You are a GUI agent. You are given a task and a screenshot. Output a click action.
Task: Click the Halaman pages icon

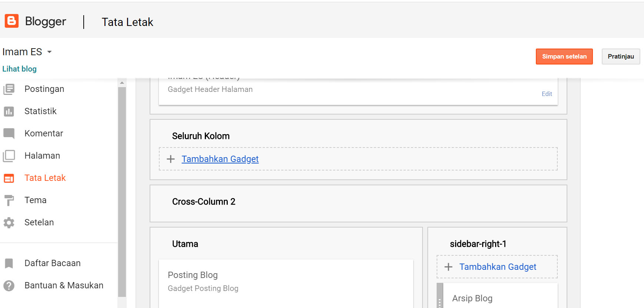9,156
